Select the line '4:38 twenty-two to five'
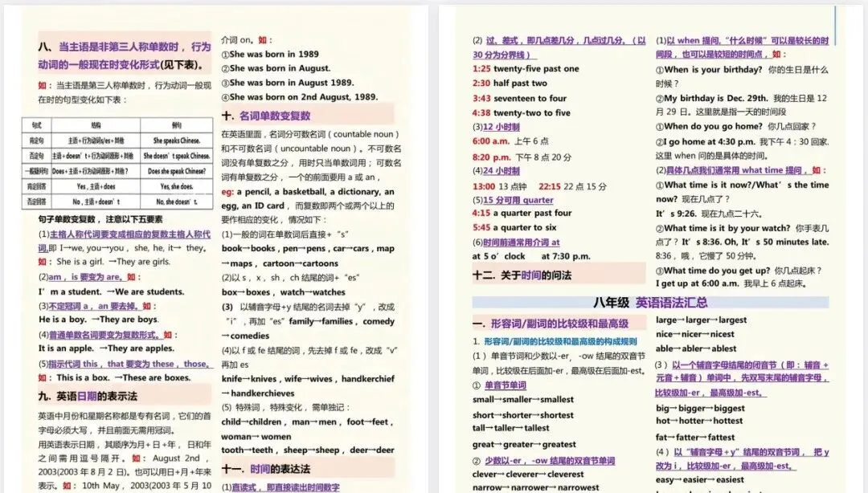This screenshot has width=868, height=493. [521, 113]
